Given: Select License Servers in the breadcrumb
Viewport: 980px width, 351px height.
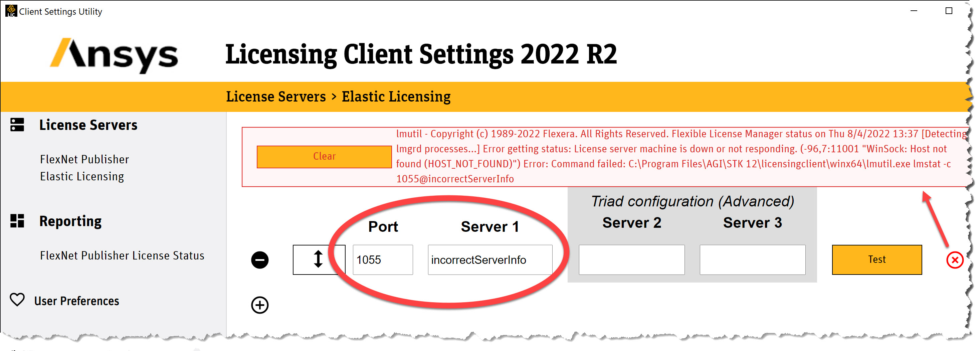Looking at the screenshot, I should 275,96.
